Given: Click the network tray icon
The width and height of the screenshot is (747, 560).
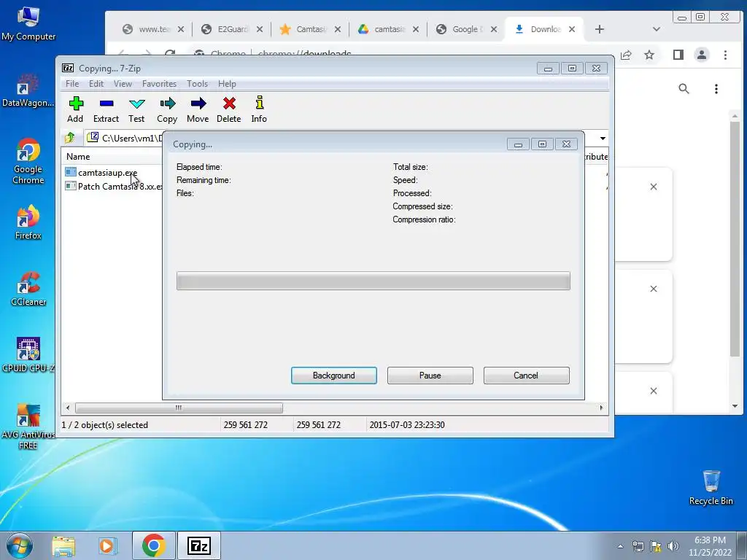Looking at the screenshot, I should (638, 546).
